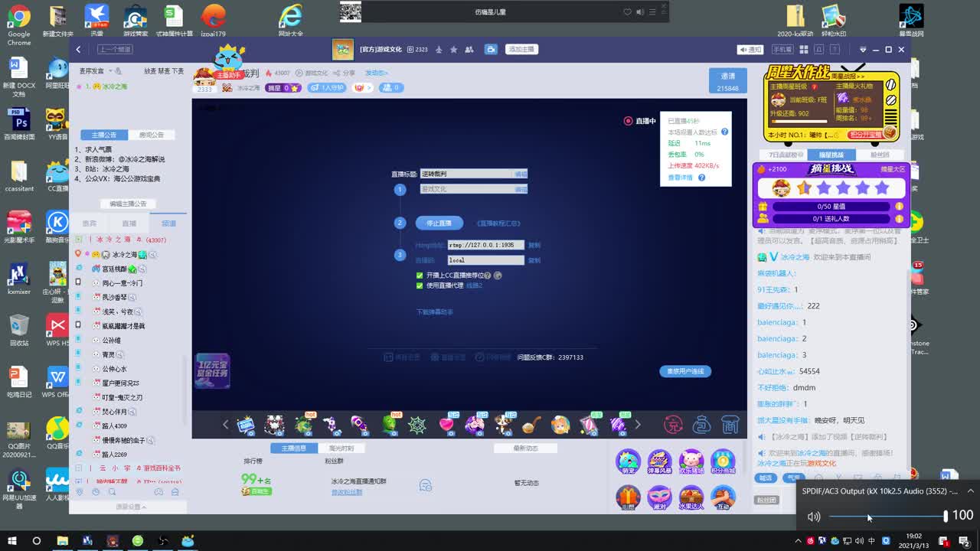Open 通设设置 expander at user list bottom
980x551 pixels.
[131, 507]
